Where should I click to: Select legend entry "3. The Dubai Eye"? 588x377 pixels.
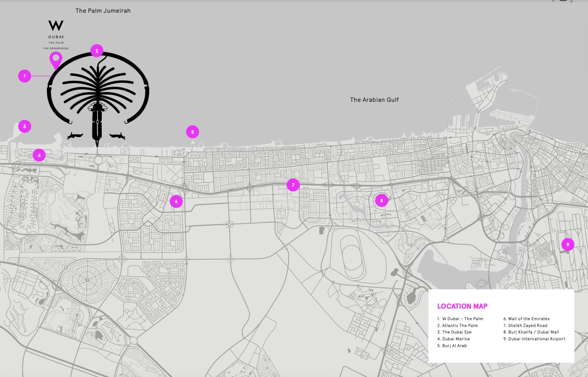click(454, 332)
